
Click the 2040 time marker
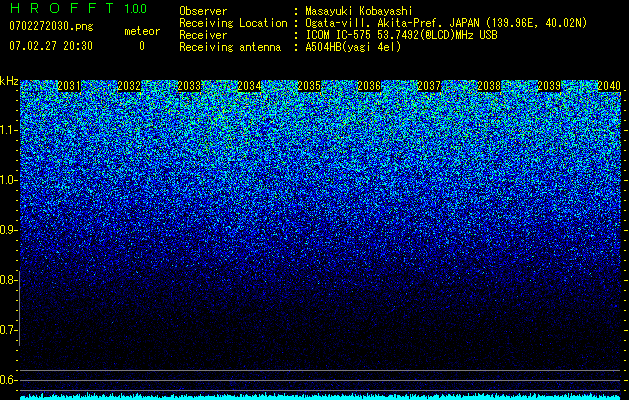(609, 86)
